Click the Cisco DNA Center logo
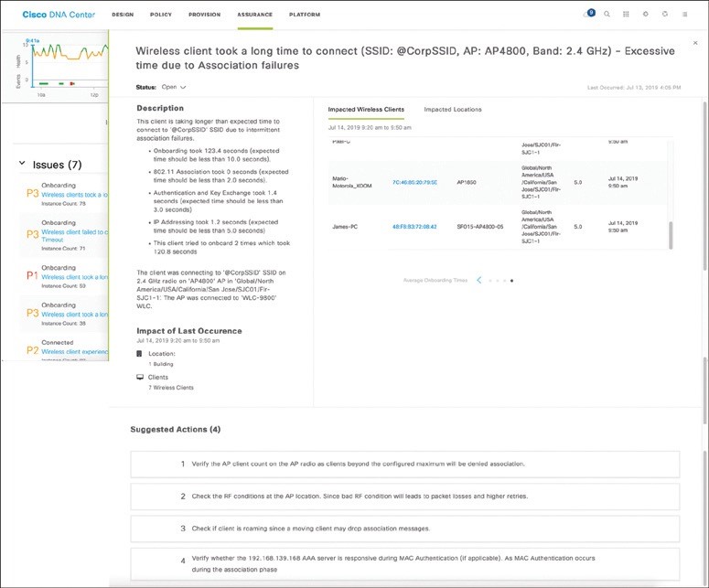 [59, 15]
